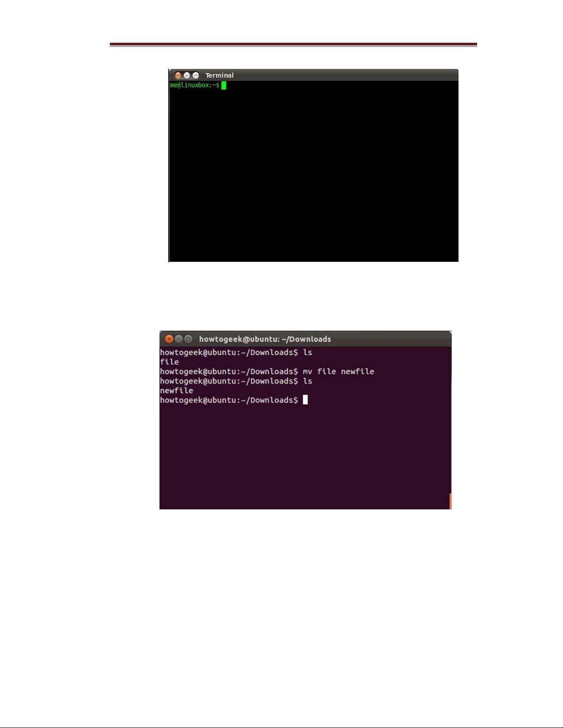Screen dimensions: 563x728
Task: Select the 'file' output line
Action: (x=169, y=362)
